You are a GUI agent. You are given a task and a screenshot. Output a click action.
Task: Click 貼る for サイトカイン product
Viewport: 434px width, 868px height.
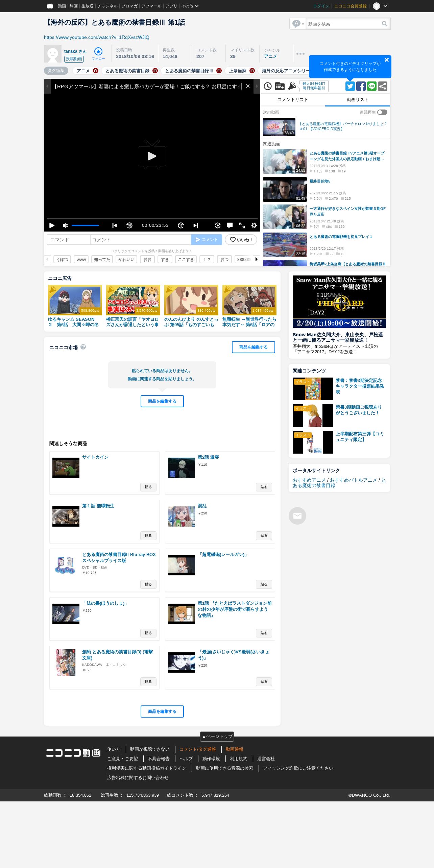pyautogui.click(x=148, y=487)
